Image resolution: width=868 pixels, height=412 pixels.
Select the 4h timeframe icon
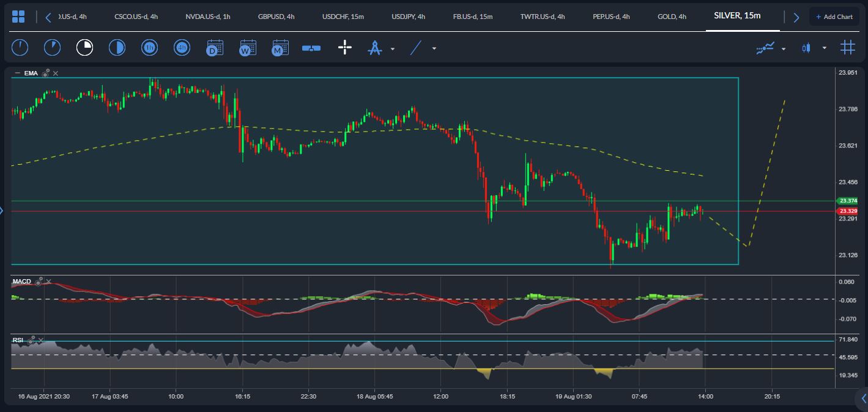coord(182,48)
